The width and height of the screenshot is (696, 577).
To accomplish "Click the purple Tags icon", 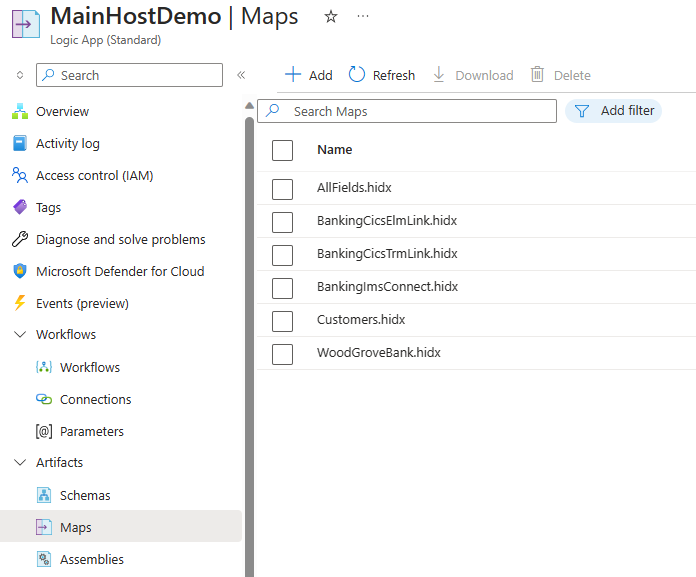I will tap(20, 207).
